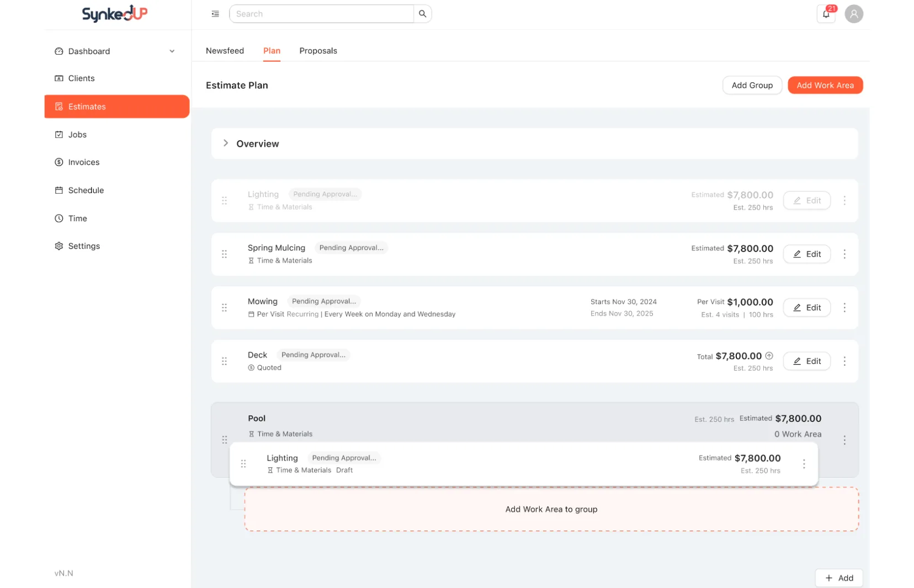Viewport: 914px width, 588px height.
Task: Click the Mowing Pending Approval badge
Action: click(324, 301)
